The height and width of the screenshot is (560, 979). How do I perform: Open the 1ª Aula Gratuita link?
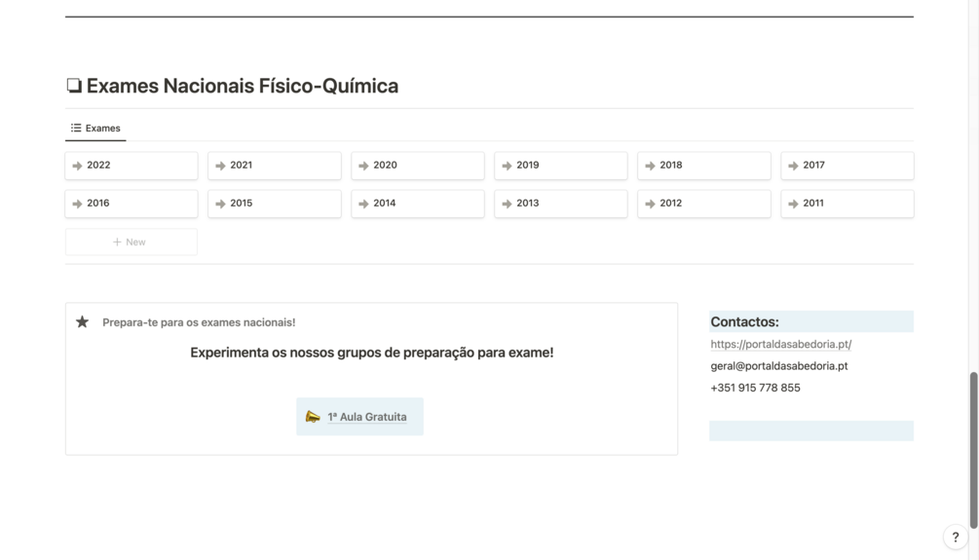point(367,417)
